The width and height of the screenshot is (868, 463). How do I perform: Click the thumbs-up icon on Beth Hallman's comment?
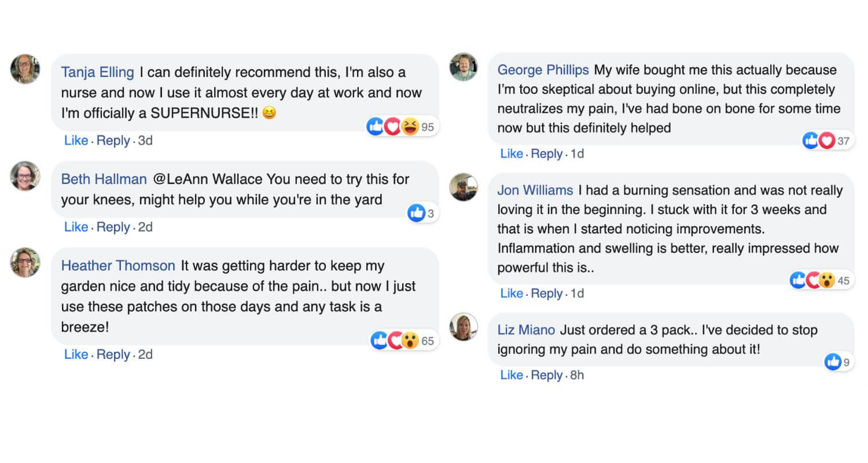tap(416, 213)
